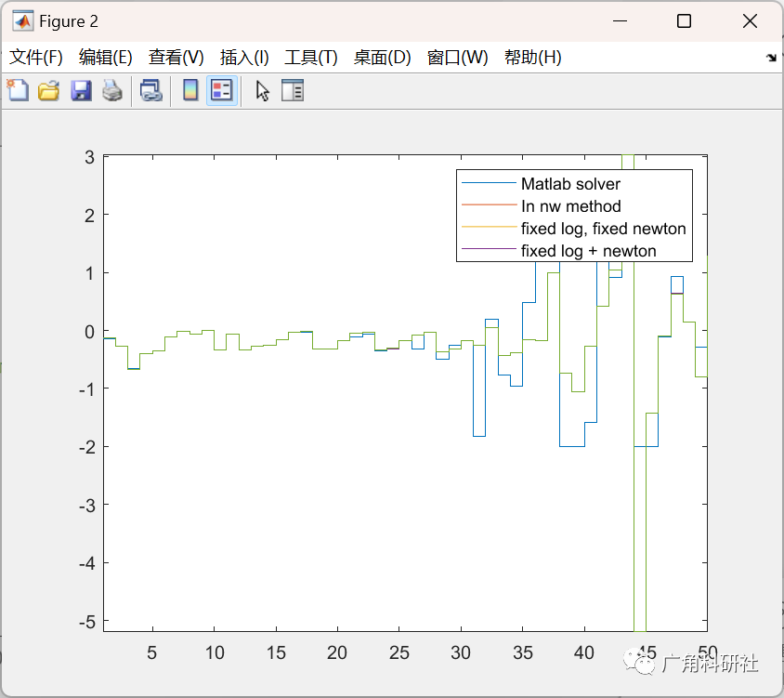The image size is (784, 698).
Task: Click the purple fixed log + newton legend line
Action: 489,249
